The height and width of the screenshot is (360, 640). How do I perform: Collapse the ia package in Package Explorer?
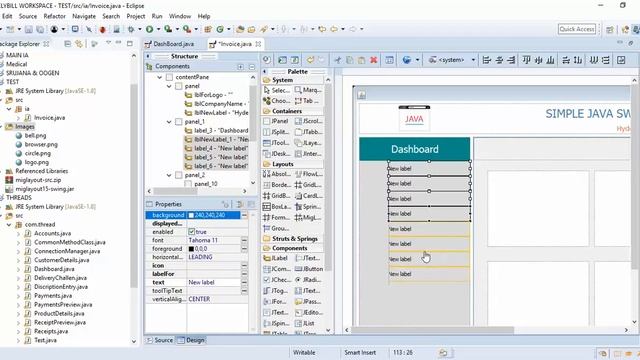point(9,109)
